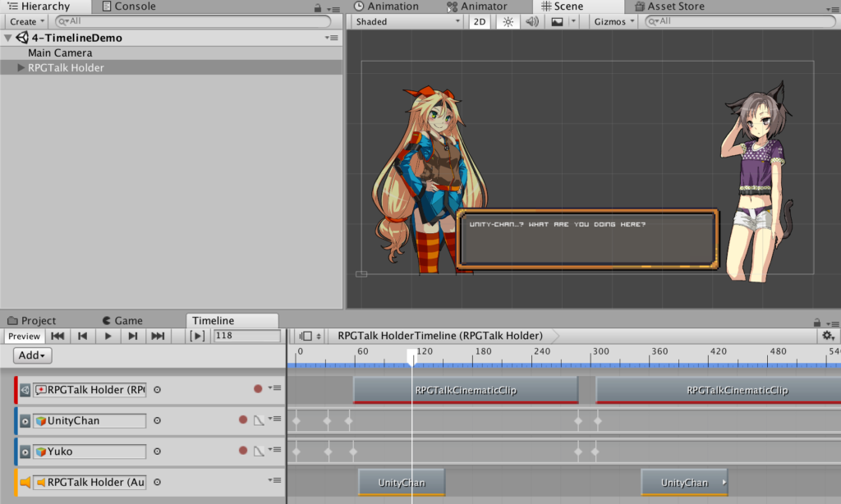
Task: Lock the Hierarchy panel
Action: [318, 8]
